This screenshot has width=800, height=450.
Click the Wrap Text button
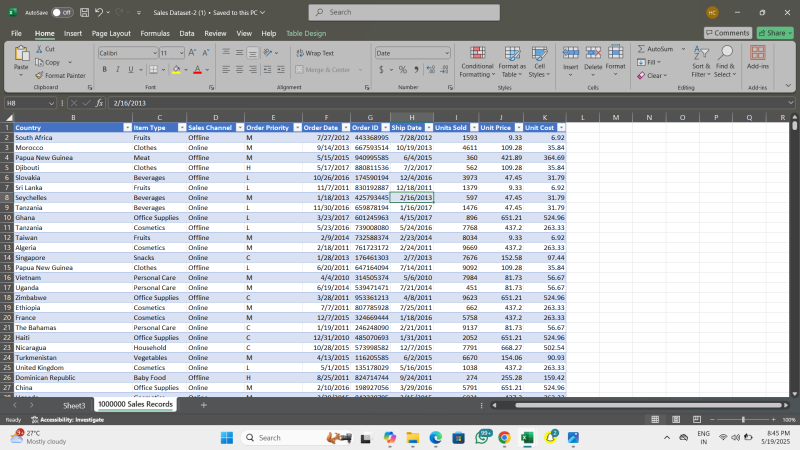click(316, 53)
